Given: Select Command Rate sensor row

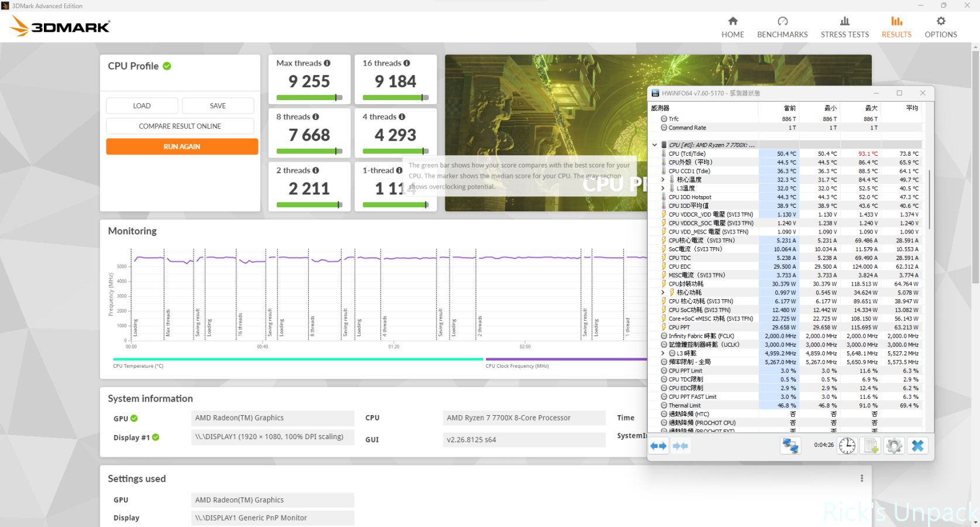Looking at the screenshot, I should pos(785,128).
